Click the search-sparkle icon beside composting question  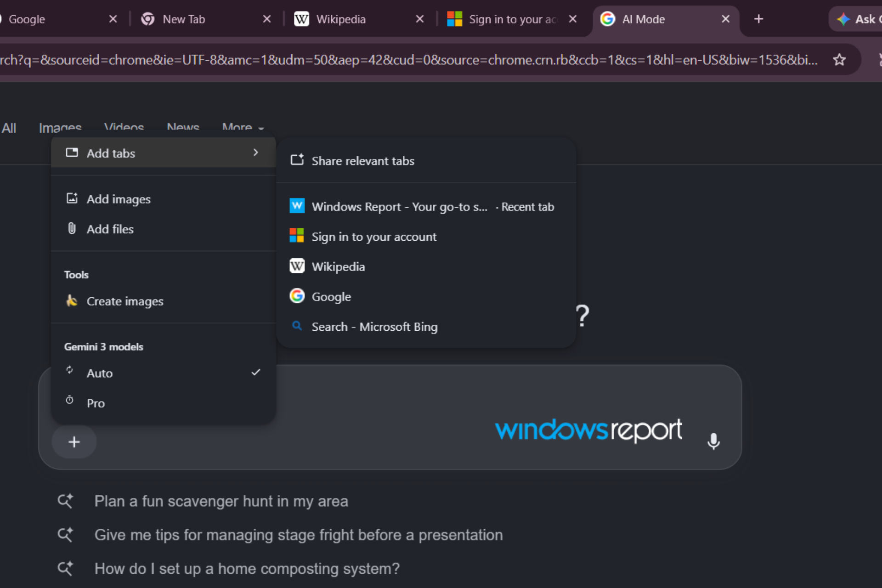point(65,569)
